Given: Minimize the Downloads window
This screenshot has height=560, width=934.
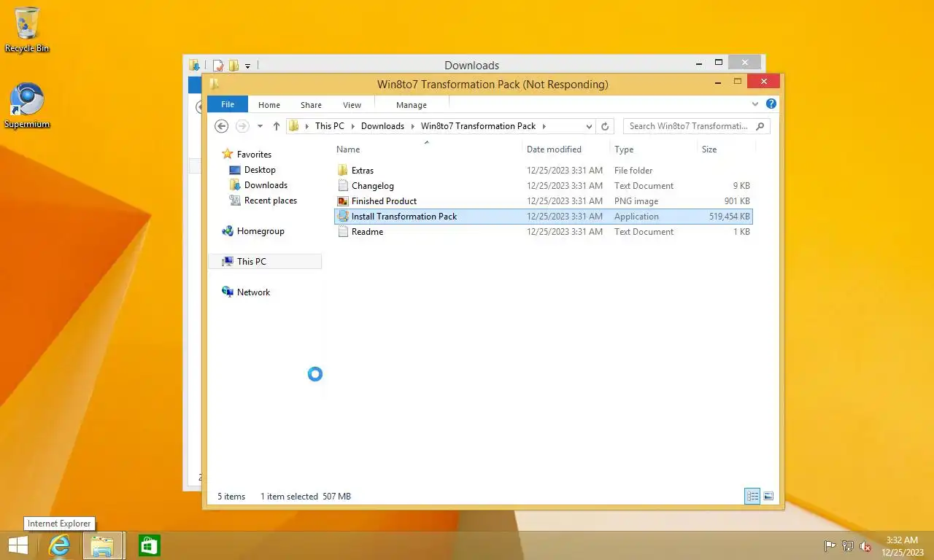Looking at the screenshot, I should pos(699,63).
